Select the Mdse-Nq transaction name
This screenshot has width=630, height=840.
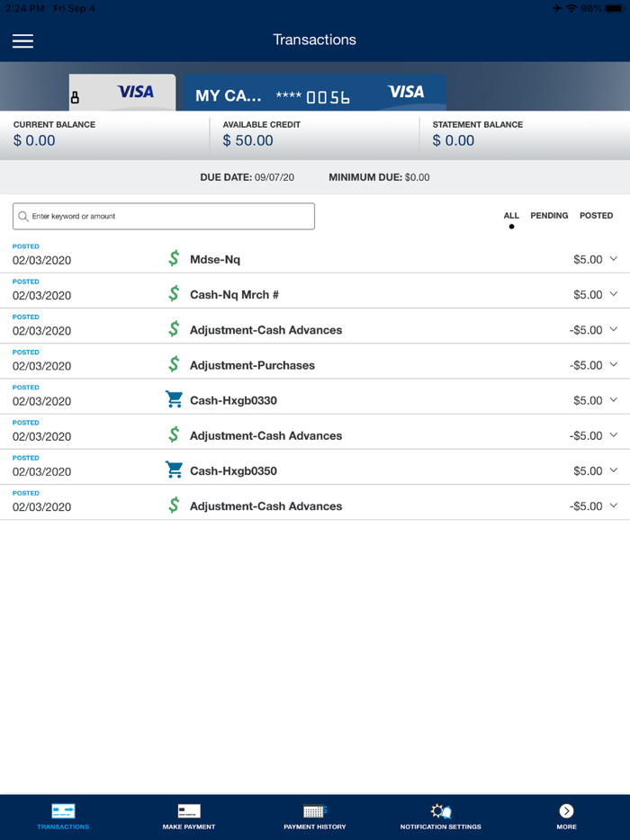[215, 260]
